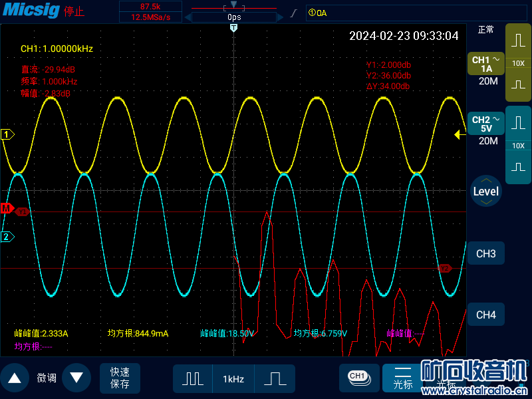Select the CH1: 1.00000kHz frequency readout
The height and width of the screenshot is (399, 532).
coord(57,49)
